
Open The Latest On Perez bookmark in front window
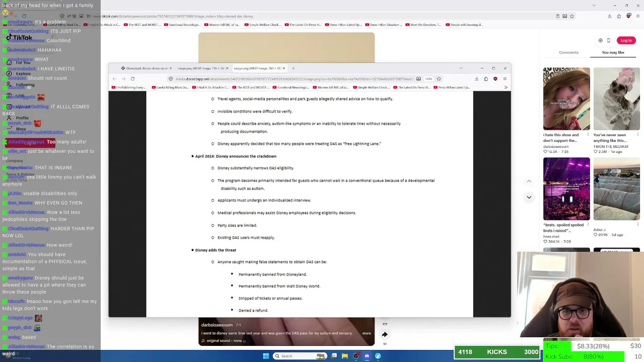(x=411, y=87)
